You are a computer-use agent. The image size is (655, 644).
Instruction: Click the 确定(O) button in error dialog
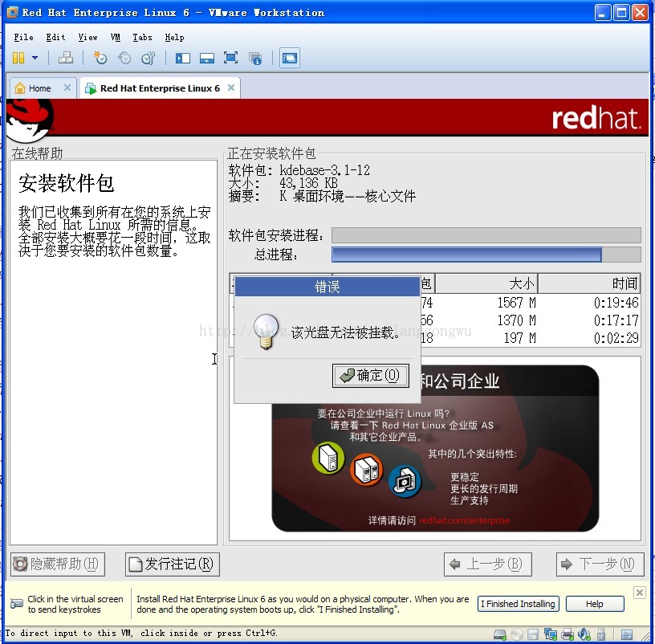[371, 375]
